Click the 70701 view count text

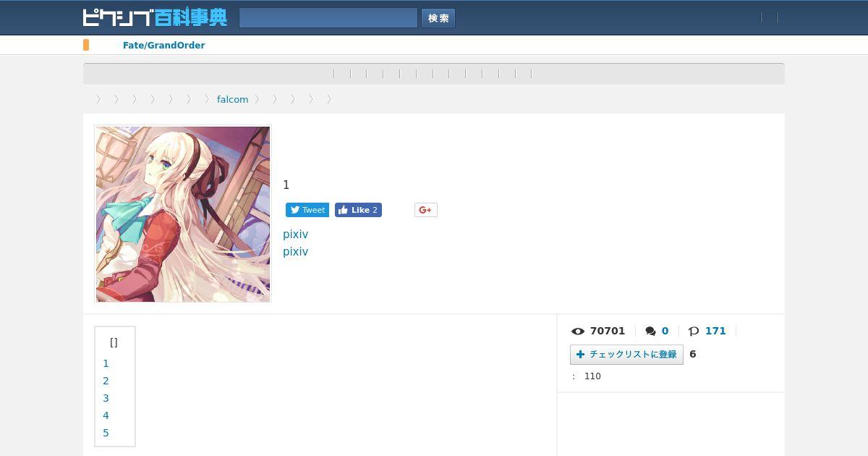(x=608, y=331)
